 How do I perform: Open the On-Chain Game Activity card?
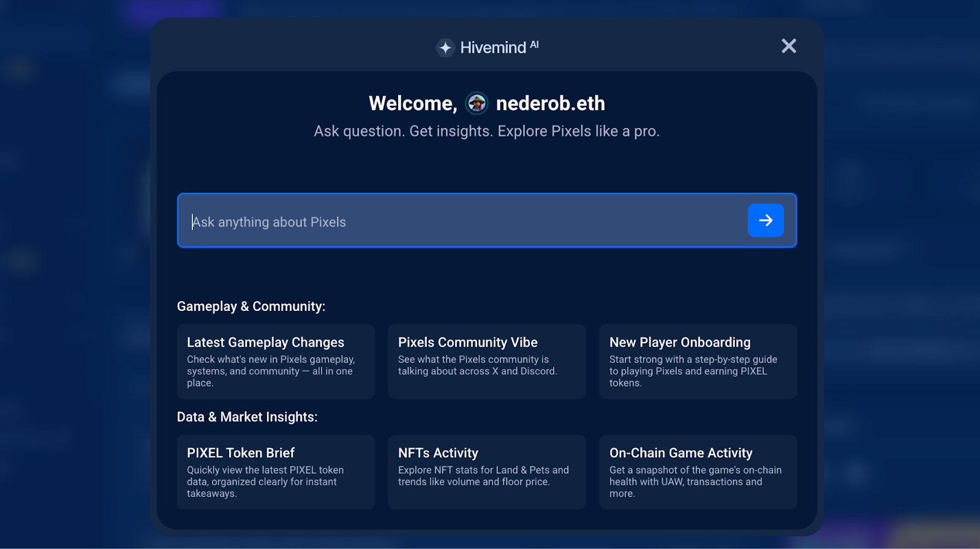(x=698, y=472)
